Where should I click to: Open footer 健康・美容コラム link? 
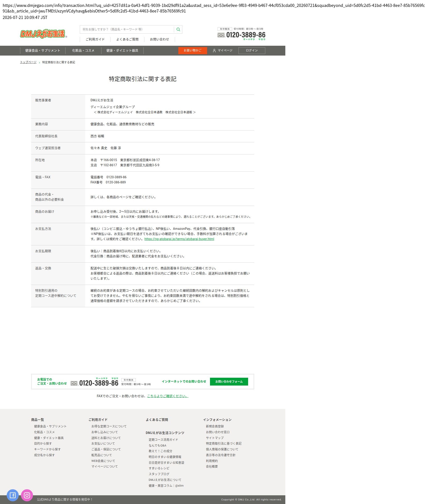click(x=160, y=486)
